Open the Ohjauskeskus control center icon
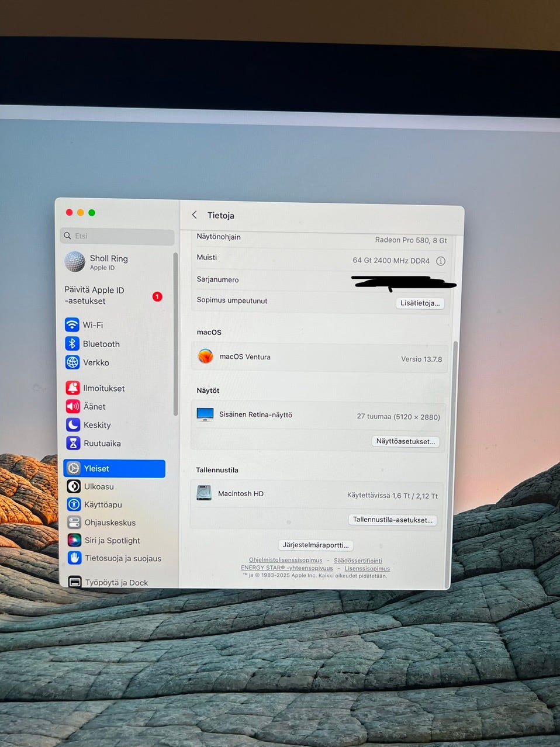The image size is (560, 747). click(x=74, y=523)
